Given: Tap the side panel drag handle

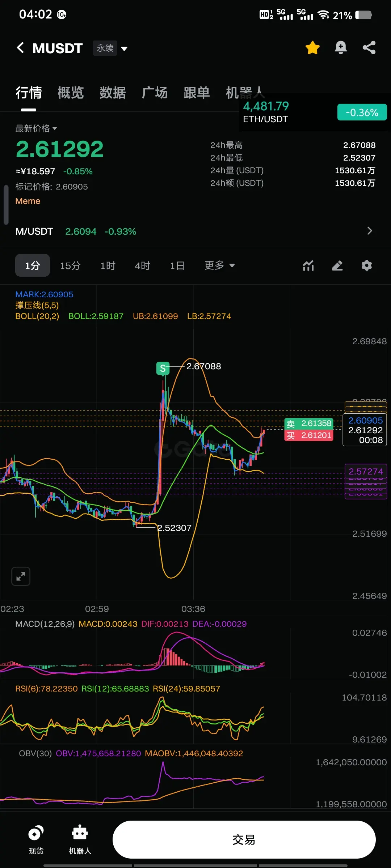Looking at the screenshot, I should tap(6, 205).
